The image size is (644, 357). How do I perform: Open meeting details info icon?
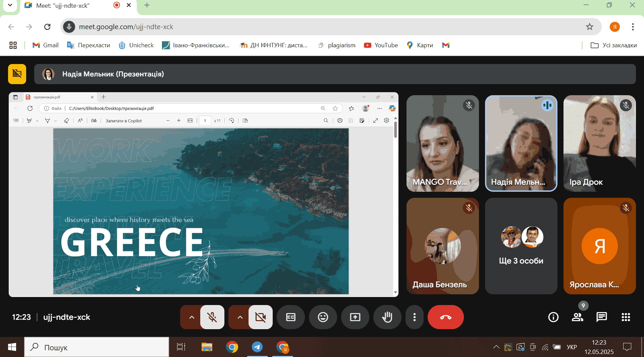tap(553, 317)
